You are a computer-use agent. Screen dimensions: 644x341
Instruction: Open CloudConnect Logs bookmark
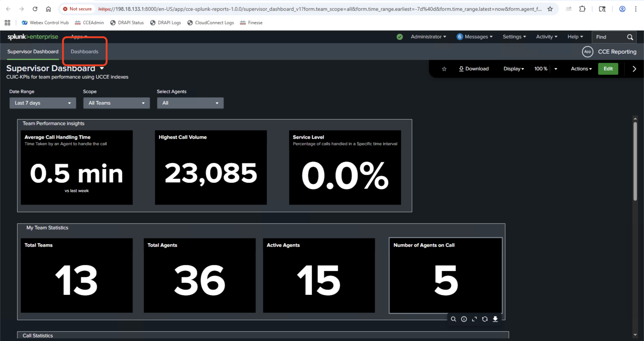tap(211, 23)
